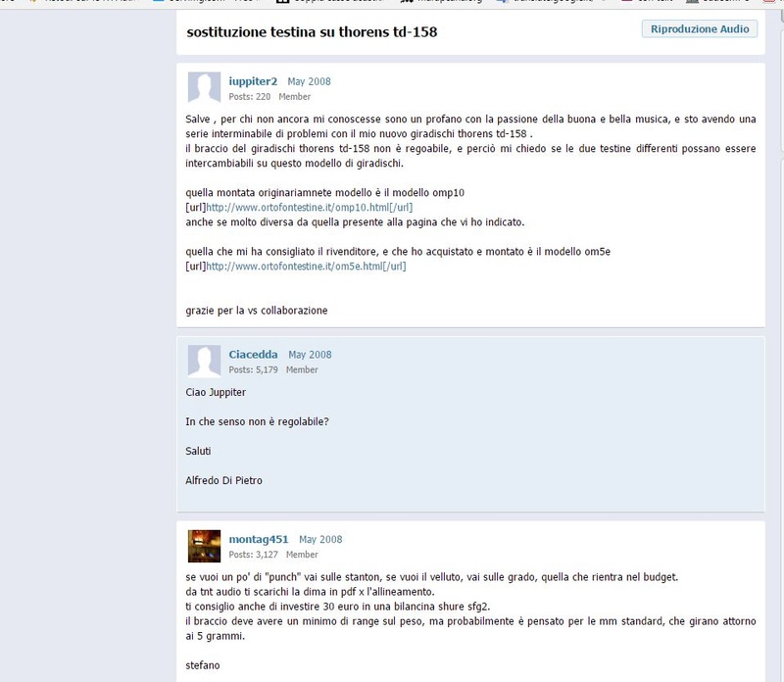Click the Posts: 3,127 count under montag451
This screenshot has height=682, width=784.
coord(253,555)
